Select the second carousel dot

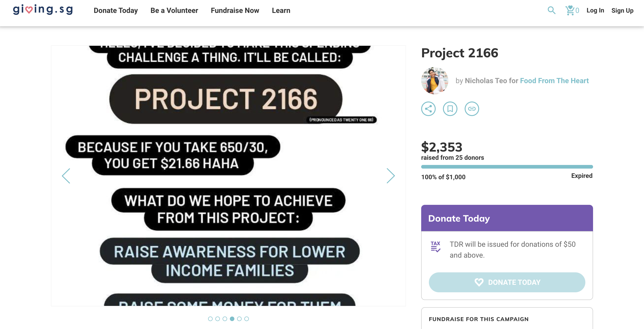tap(218, 319)
